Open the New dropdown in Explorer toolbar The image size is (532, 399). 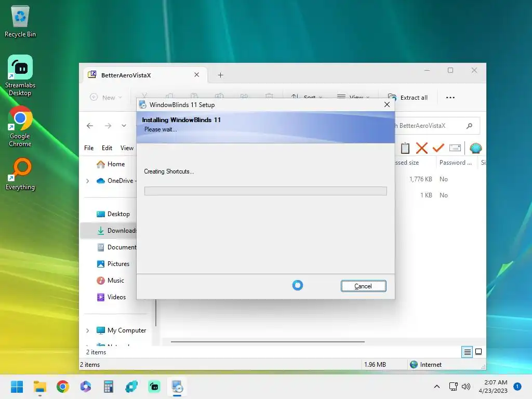point(106,97)
